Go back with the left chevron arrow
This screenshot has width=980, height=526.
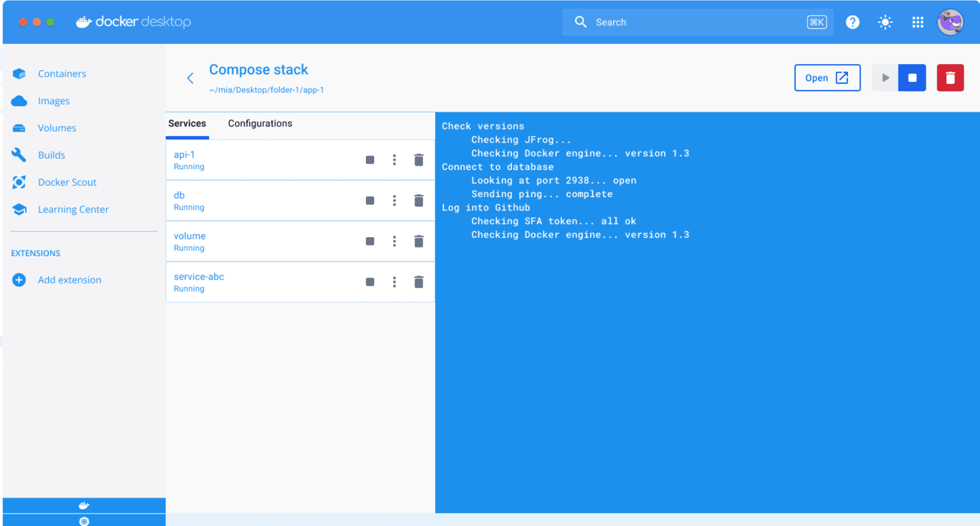(190, 78)
